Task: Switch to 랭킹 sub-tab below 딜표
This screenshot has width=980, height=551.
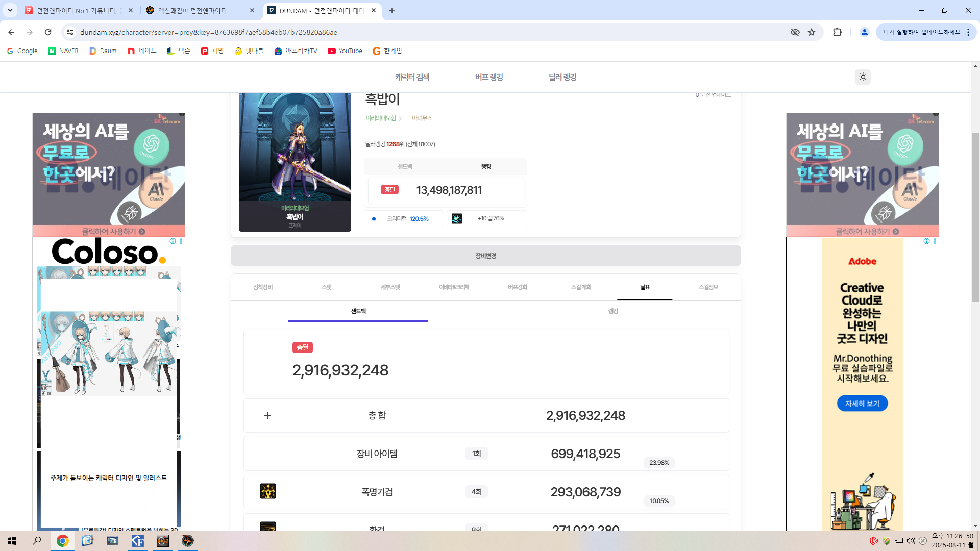Action: [x=613, y=311]
